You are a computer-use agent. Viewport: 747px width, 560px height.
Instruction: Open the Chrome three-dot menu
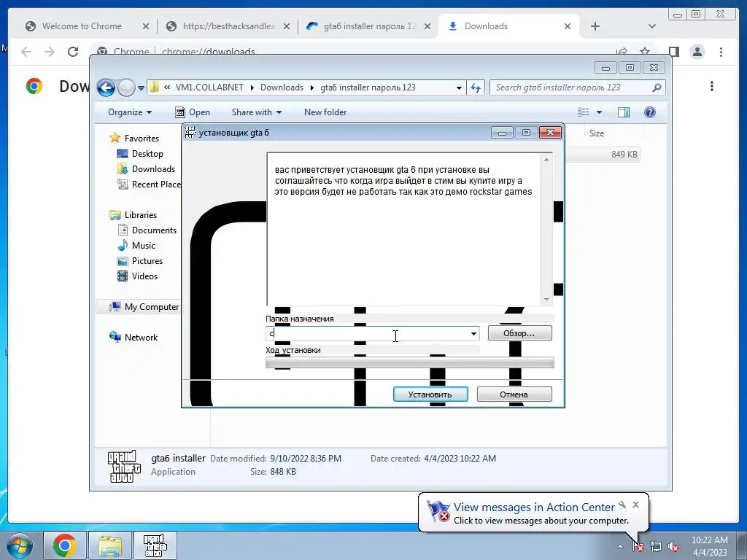click(x=721, y=52)
